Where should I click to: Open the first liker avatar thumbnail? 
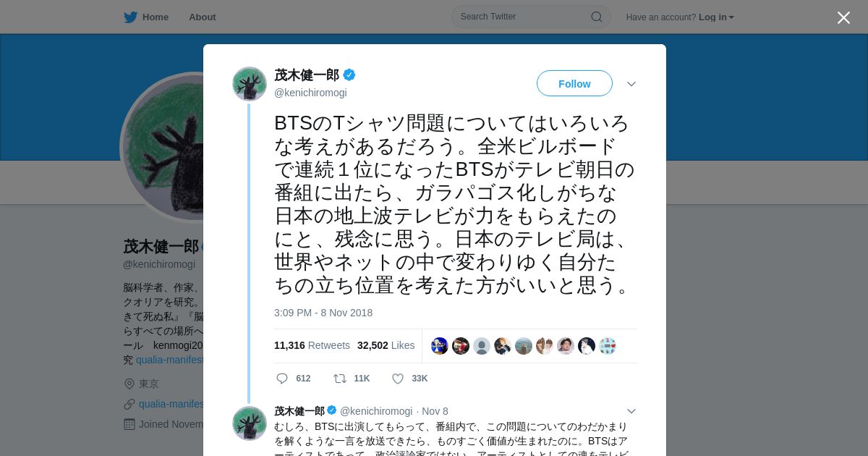coord(440,346)
